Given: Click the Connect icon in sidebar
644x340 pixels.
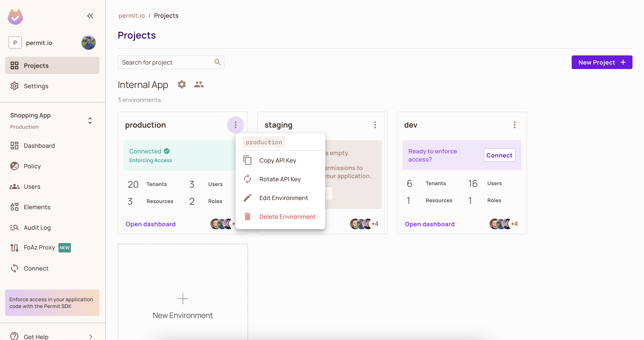Looking at the screenshot, I should (15, 268).
